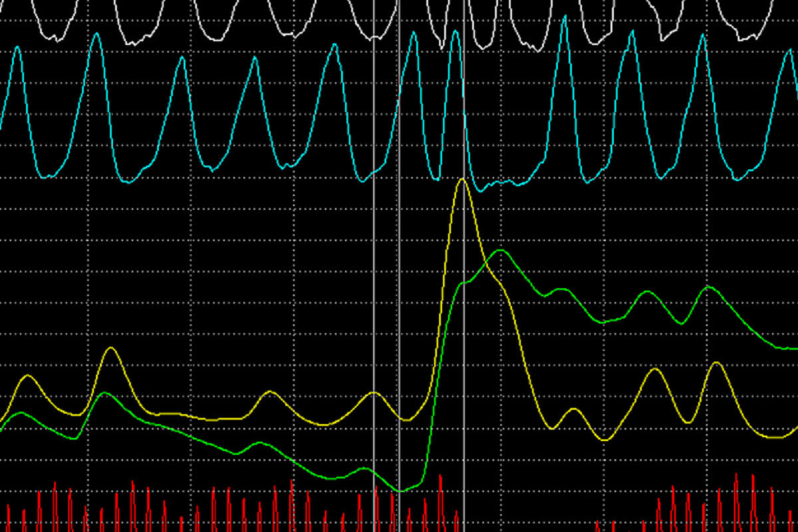Click the leftmost vertical white marker line

374,266
